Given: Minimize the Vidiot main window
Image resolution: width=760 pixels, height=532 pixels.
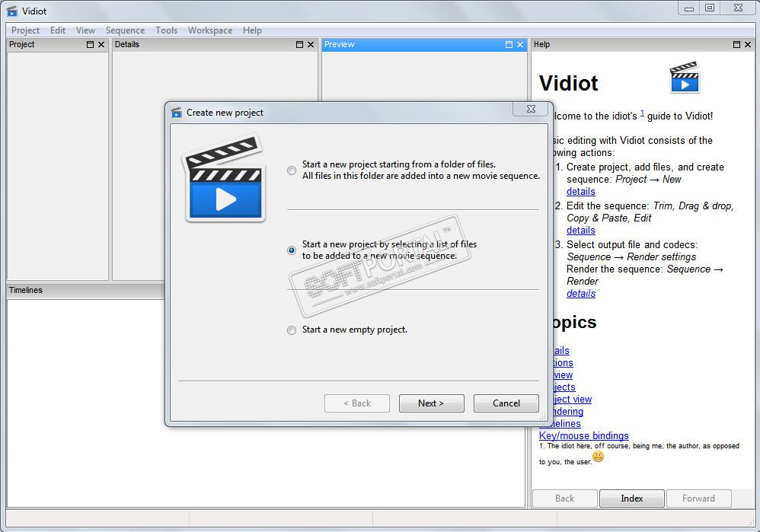Looking at the screenshot, I should coord(688,8).
